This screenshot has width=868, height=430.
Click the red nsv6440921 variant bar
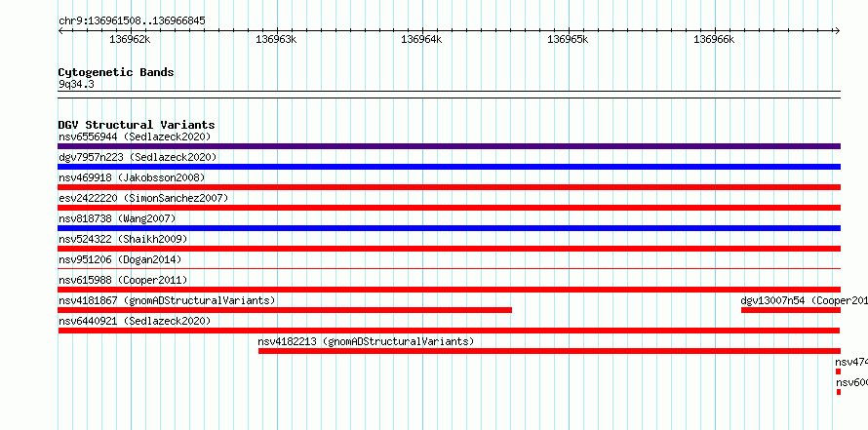[x=449, y=331]
